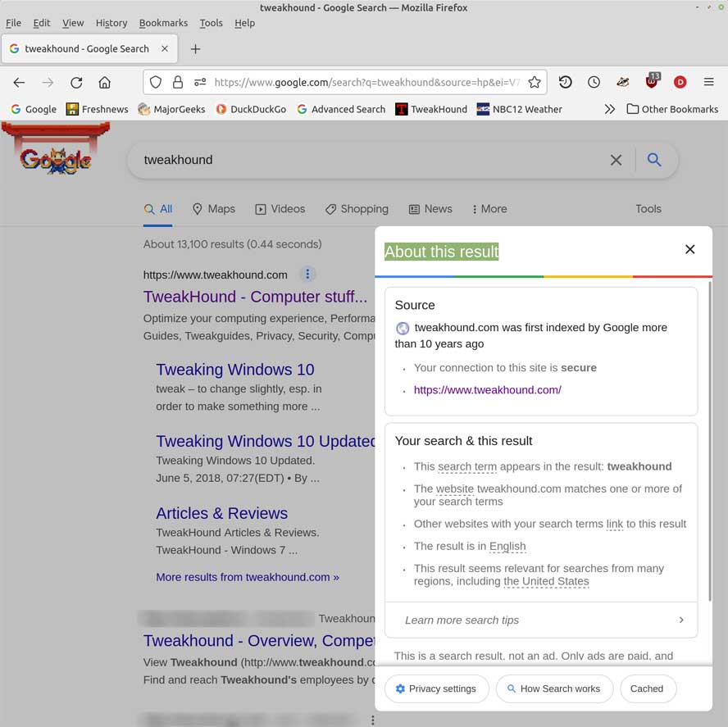The height and width of the screenshot is (727, 728).
Task: Click the underlined English link
Action: (507, 547)
